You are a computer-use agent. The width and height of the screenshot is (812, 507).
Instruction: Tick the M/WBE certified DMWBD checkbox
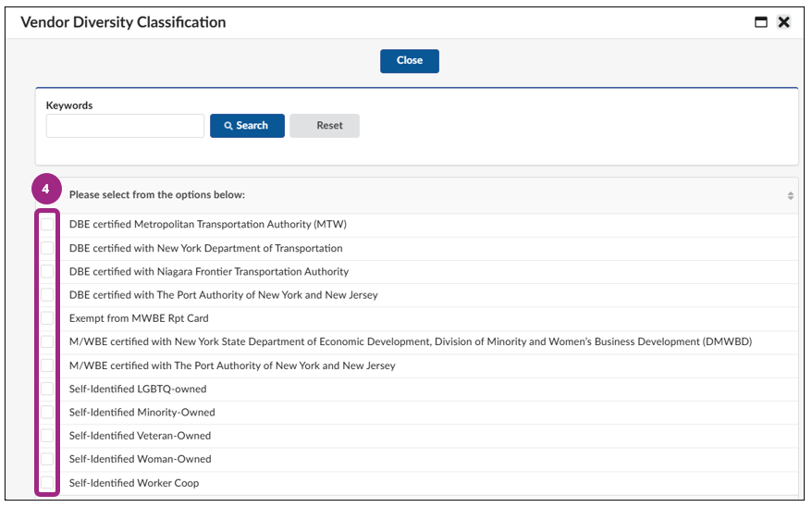pos(47,341)
